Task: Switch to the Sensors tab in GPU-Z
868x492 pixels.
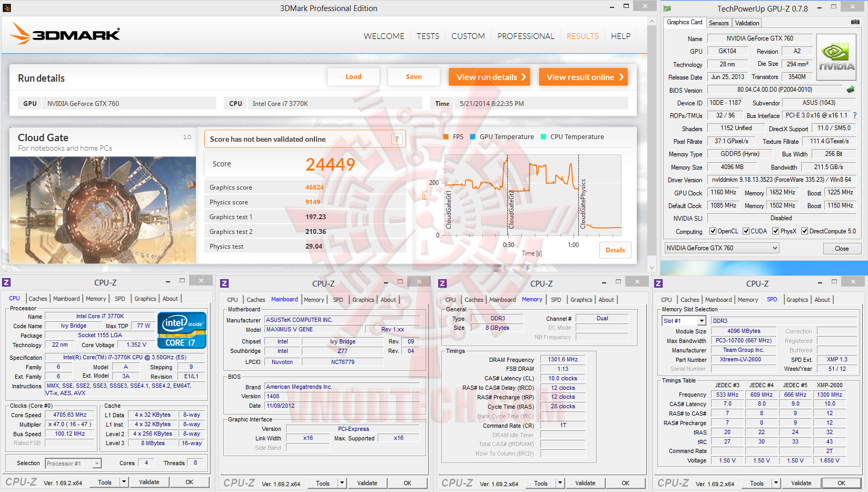Action: pos(718,23)
